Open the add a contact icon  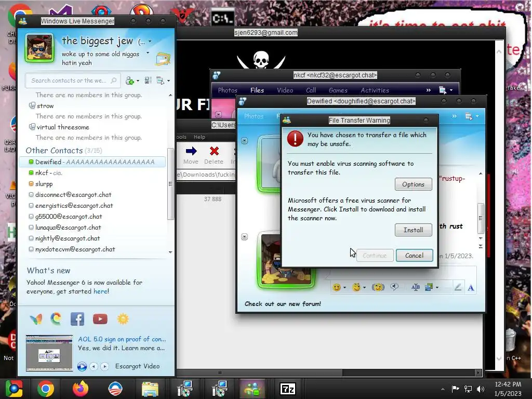129,81
